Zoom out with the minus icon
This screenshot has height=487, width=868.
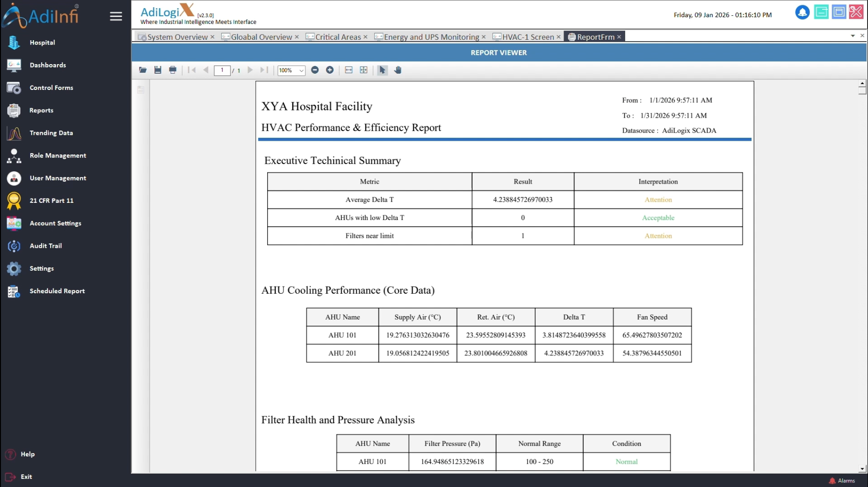tap(315, 70)
